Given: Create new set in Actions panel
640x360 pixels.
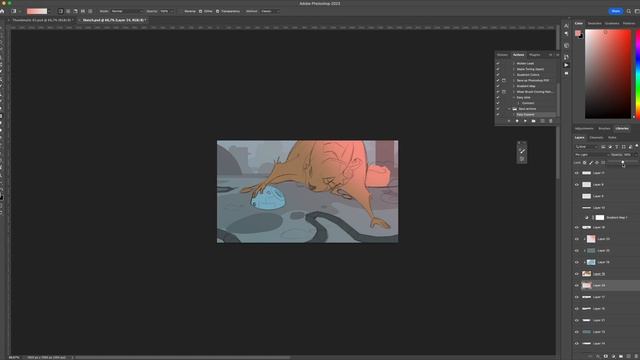Looking at the screenshot, I should click(x=533, y=121).
